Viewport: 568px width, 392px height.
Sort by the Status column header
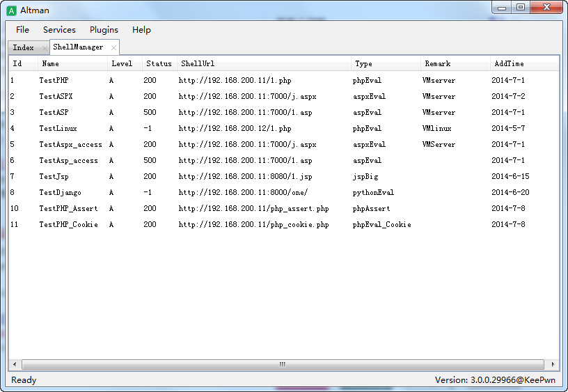click(159, 63)
